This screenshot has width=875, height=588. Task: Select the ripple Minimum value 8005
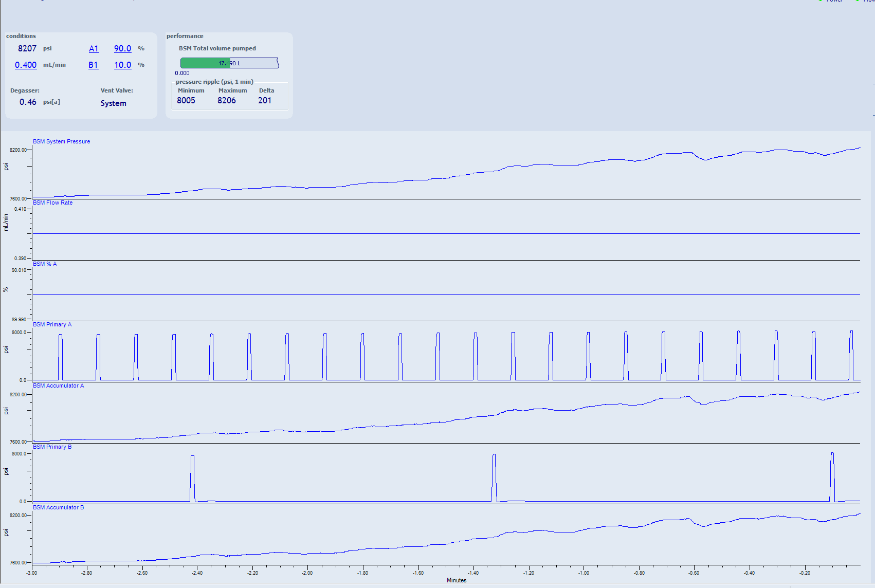click(x=186, y=100)
